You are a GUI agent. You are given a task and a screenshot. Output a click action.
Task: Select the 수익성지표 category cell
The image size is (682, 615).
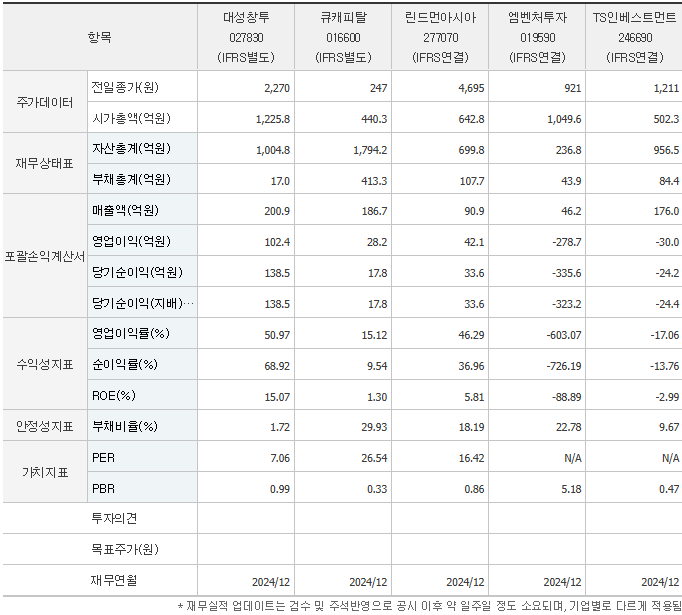tap(45, 364)
